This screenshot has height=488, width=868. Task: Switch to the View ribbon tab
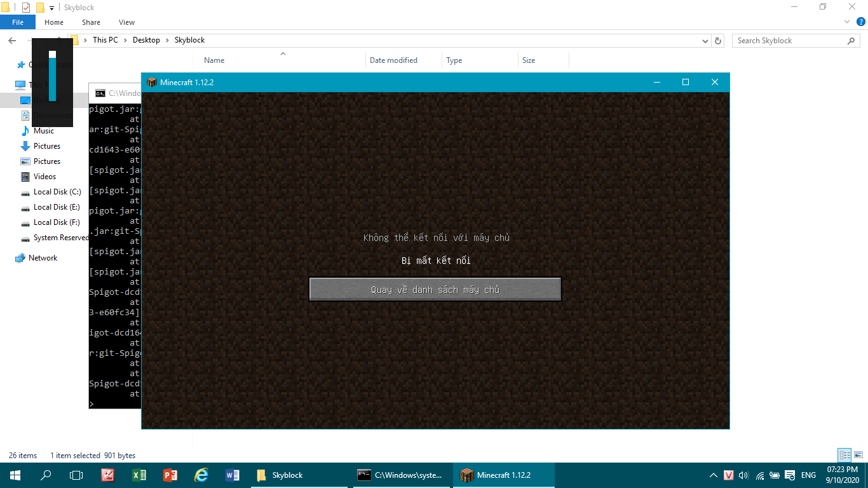(x=127, y=22)
